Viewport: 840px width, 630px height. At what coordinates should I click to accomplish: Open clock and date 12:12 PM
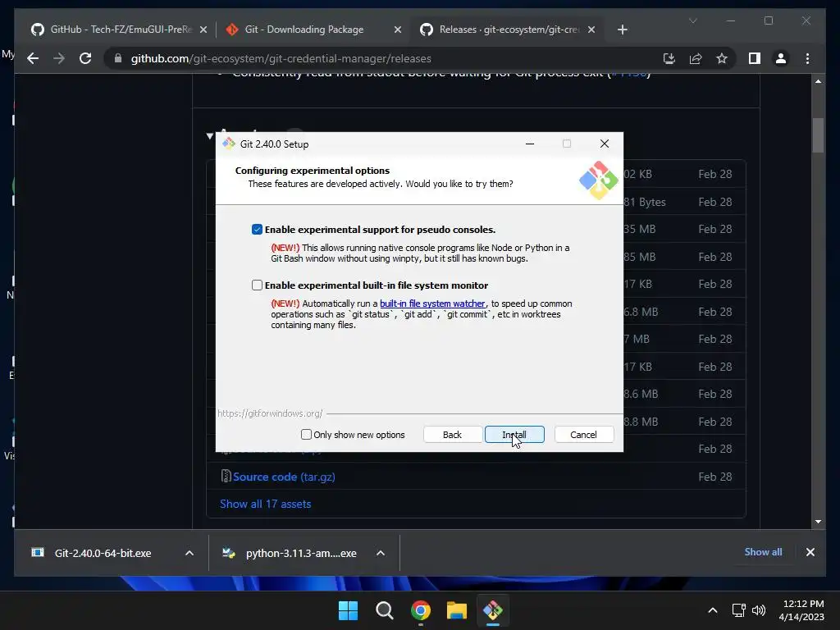pos(801,610)
